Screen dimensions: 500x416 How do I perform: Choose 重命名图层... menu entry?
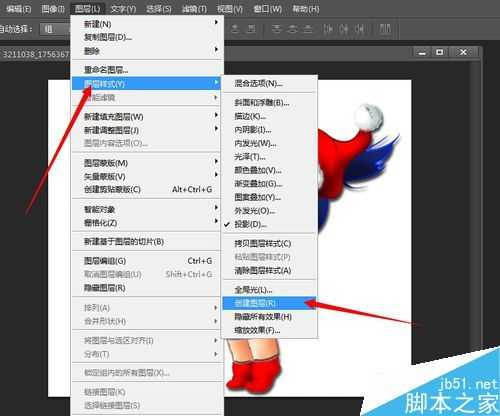tap(147, 70)
